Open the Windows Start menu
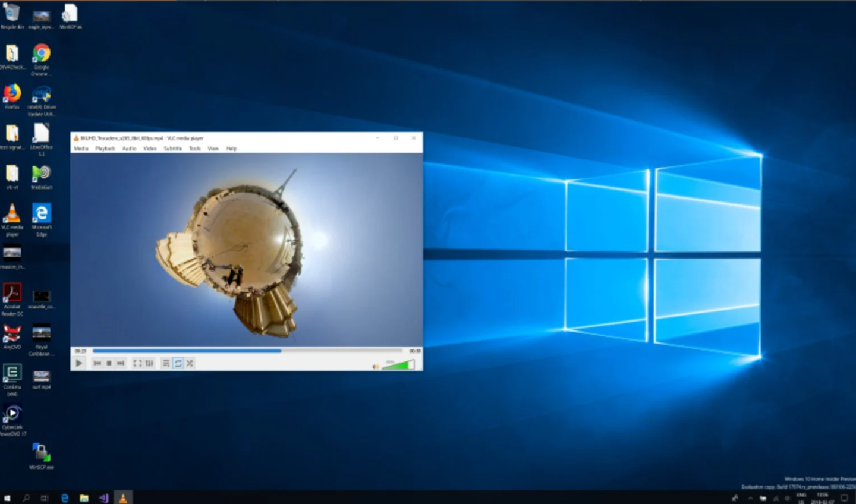 (x=8, y=498)
